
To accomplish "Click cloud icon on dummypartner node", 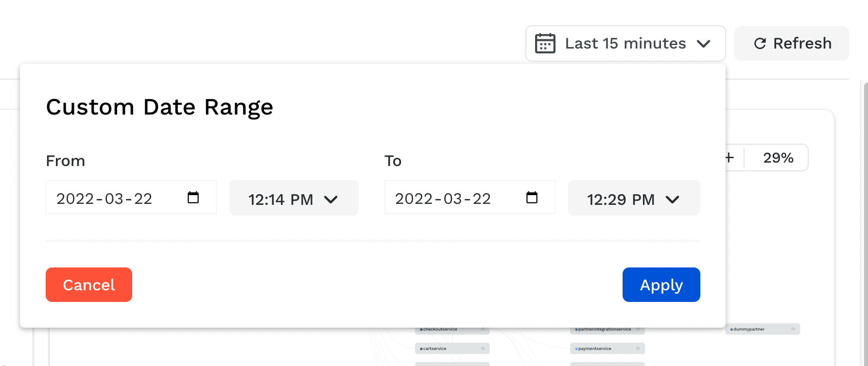I will pyautogui.click(x=793, y=329).
